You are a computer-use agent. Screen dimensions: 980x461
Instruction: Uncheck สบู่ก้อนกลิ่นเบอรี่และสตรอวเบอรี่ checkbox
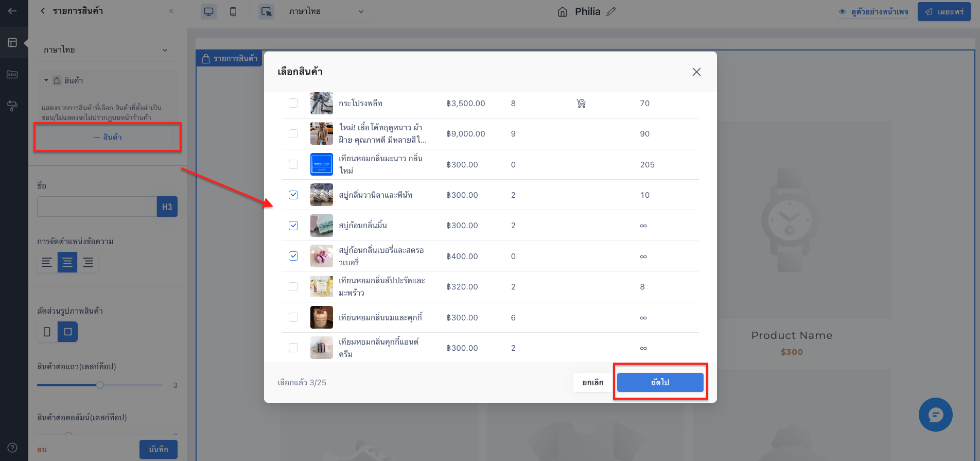[x=293, y=256]
